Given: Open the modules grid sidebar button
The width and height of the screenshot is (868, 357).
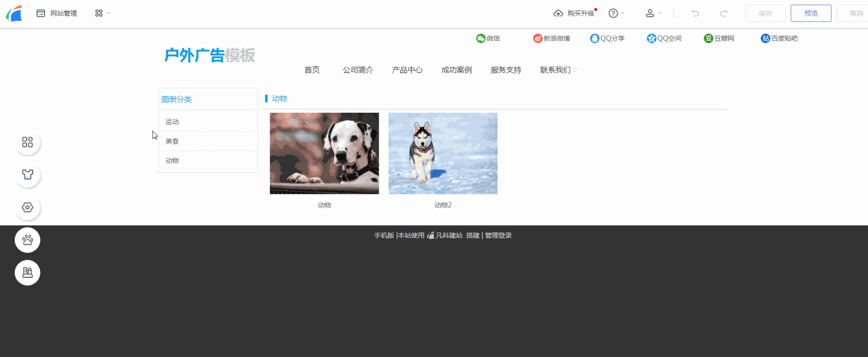Looking at the screenshot, I should (x=28, y=142).
